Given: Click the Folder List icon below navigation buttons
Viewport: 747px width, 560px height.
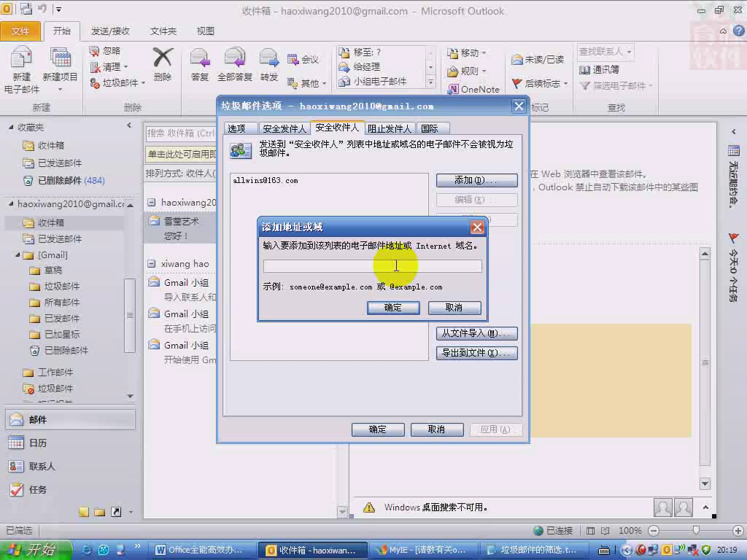Looking at the screenshot, I should click(99, 512).
